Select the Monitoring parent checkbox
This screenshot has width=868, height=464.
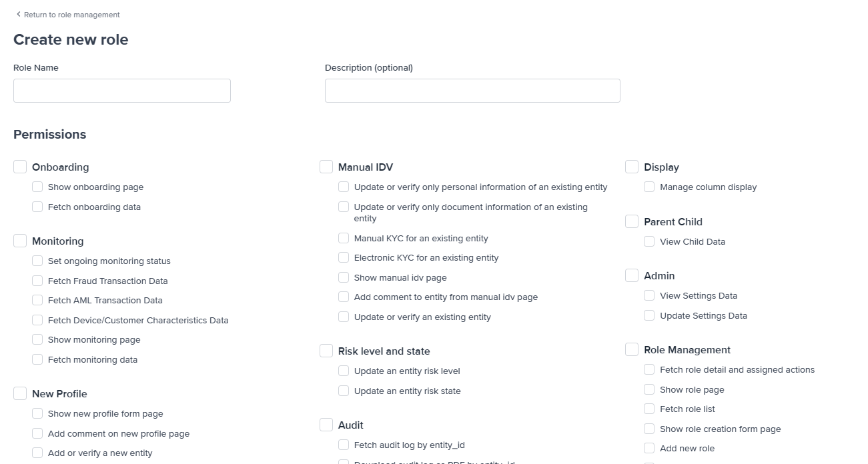[x=20, y=241]
